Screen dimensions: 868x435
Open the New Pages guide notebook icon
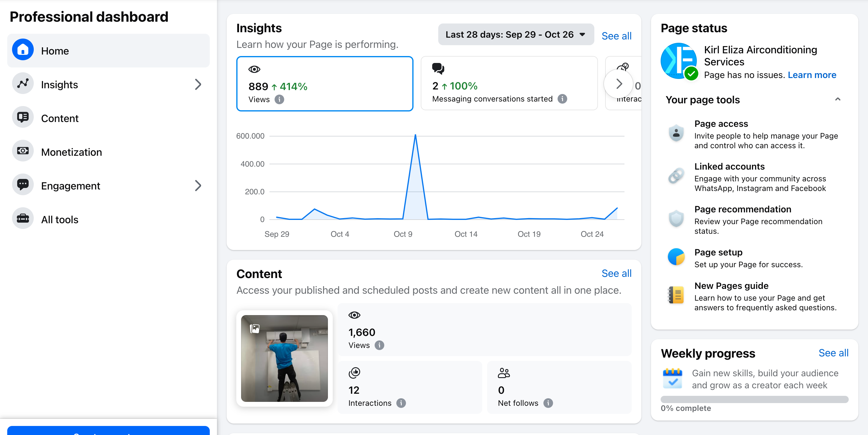(x=676, y=295)
